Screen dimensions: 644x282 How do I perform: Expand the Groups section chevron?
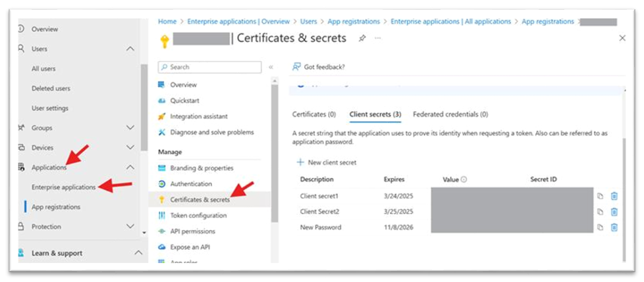tap(130, 128)
